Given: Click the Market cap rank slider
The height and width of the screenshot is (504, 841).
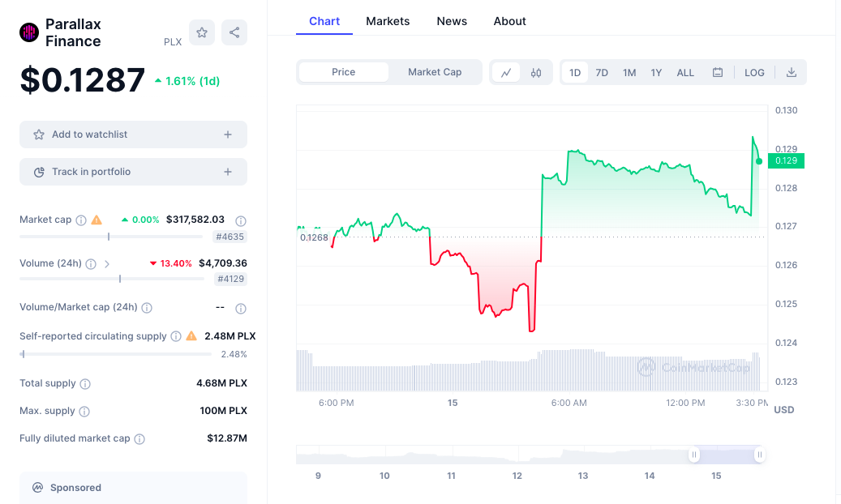Looking at the screenshot, I should click(x=111, y=237).
